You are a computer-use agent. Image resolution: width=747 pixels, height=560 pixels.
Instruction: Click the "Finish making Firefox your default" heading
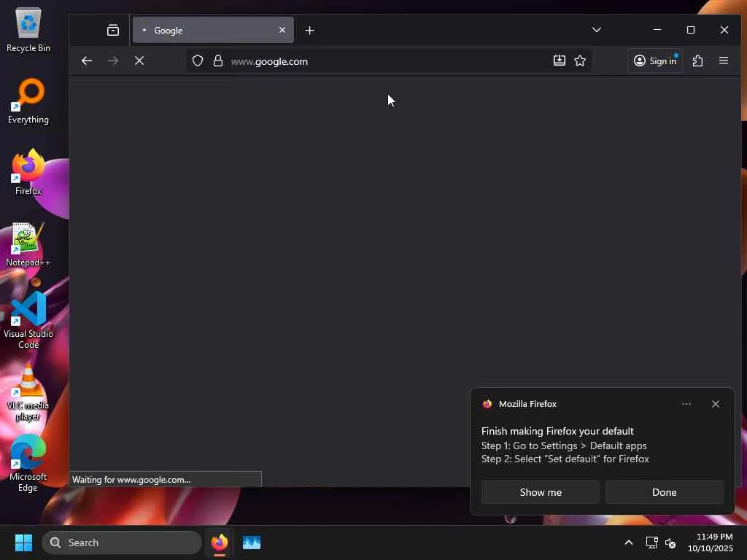click(557, 431)
